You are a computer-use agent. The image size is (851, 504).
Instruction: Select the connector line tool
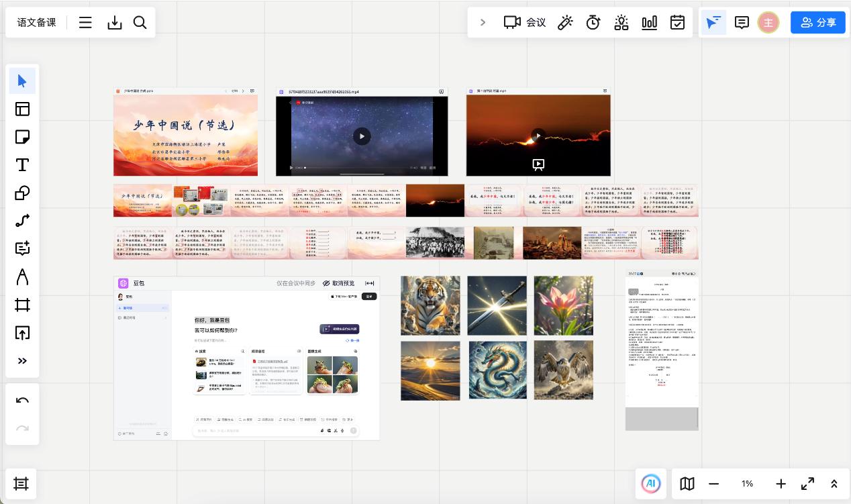(22, 221)
